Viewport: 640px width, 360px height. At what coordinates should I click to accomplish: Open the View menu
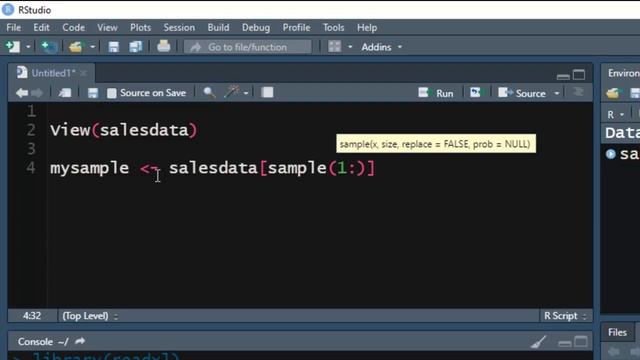point(107,27)
